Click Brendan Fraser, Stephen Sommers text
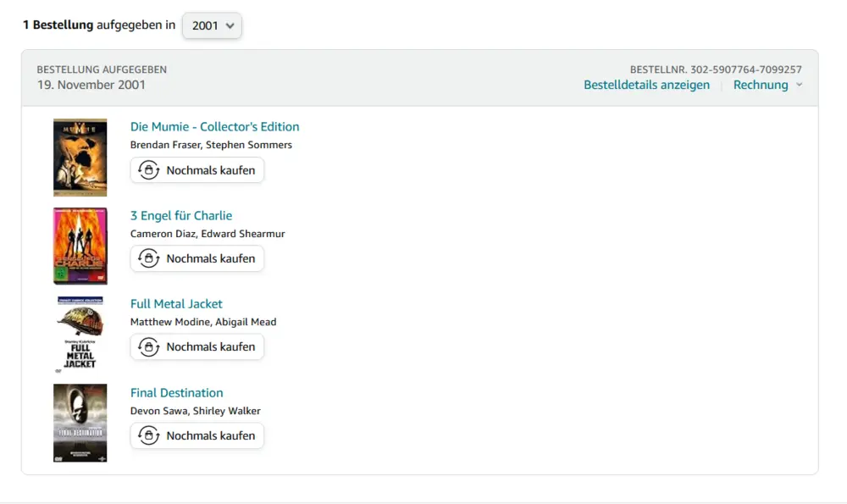 211,145
